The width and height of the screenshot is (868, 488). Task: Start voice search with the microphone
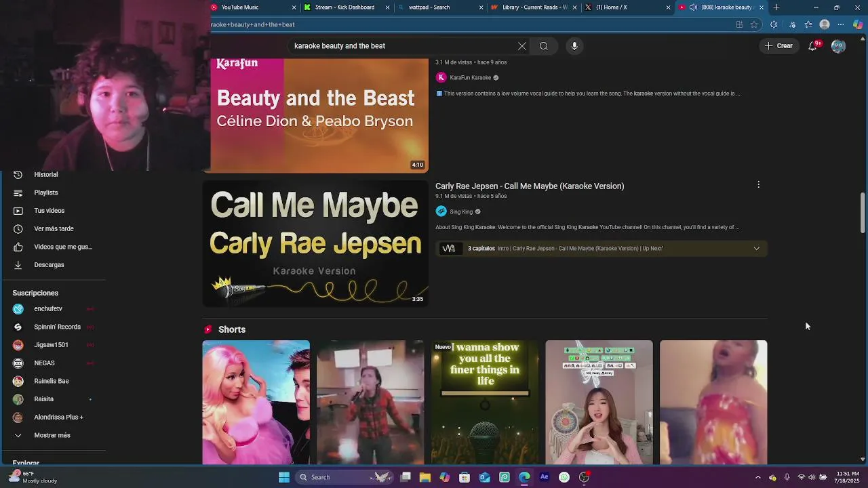pyautogui.click(x=574, y=46)
